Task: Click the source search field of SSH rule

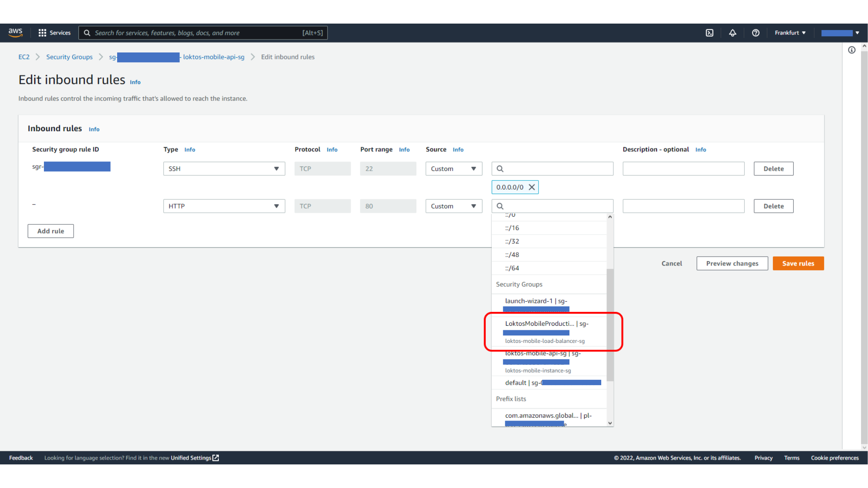Action: (552, 169)
